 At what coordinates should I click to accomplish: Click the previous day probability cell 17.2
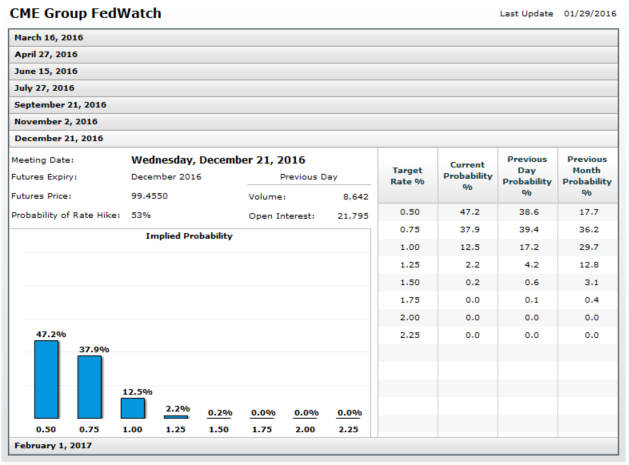pyautogui.click(x=529, y=248)
